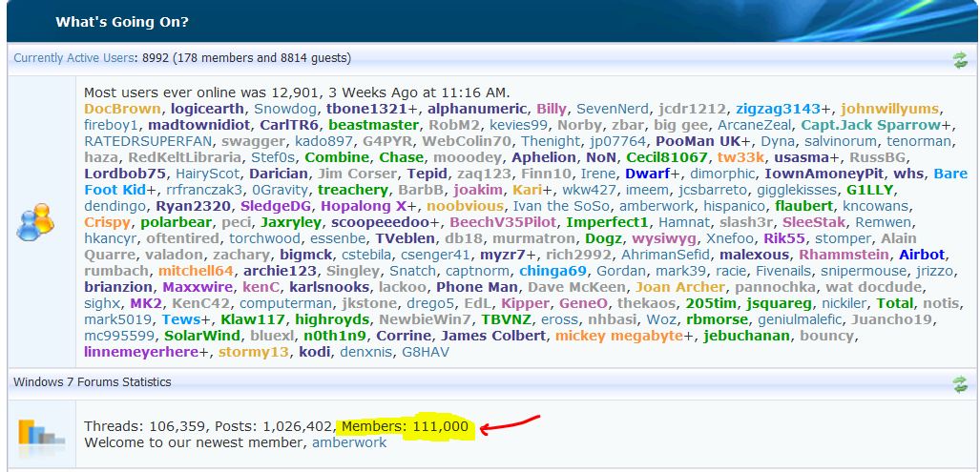Visit CarlTR6's profile
980x472 pixels.
point(289,125)
